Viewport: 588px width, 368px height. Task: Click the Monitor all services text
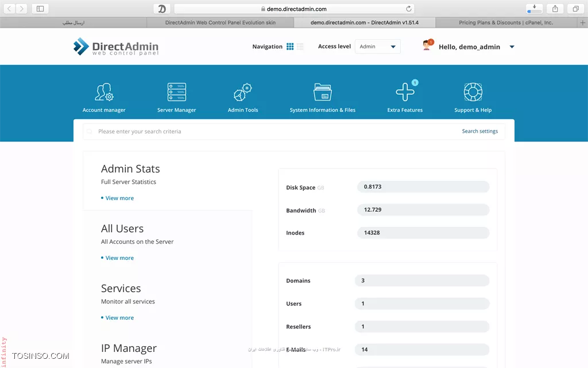coord(128,301)
